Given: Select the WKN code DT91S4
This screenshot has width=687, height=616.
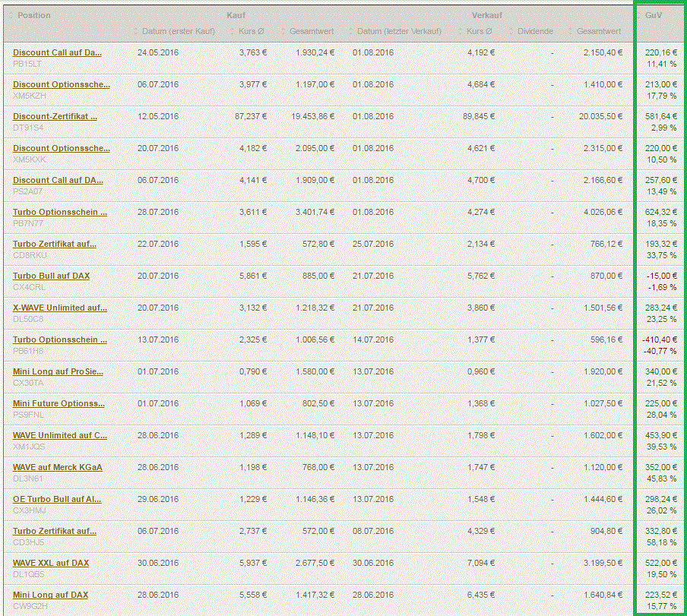Looking at the screenshot, I should (28, 128).
